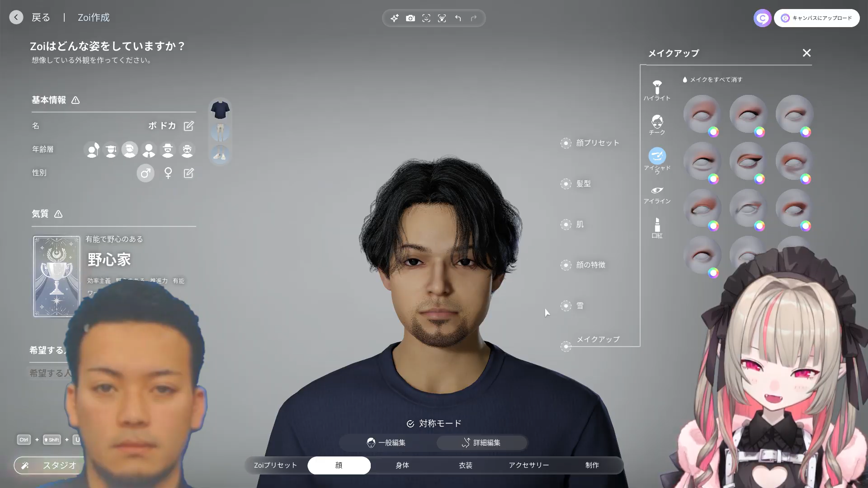This screenshot has height=488, width=868.
Task: Select the 口紅 lipstick category
Action: click(657, 228)
